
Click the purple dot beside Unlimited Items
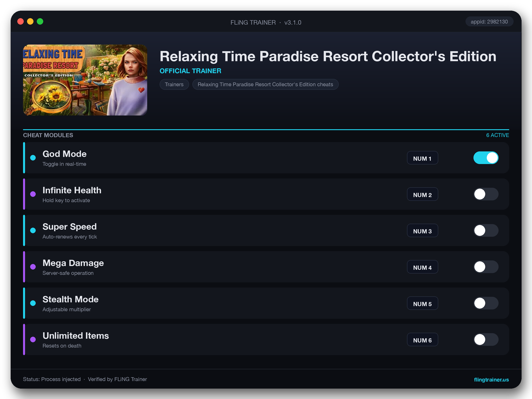pos(33,339)
